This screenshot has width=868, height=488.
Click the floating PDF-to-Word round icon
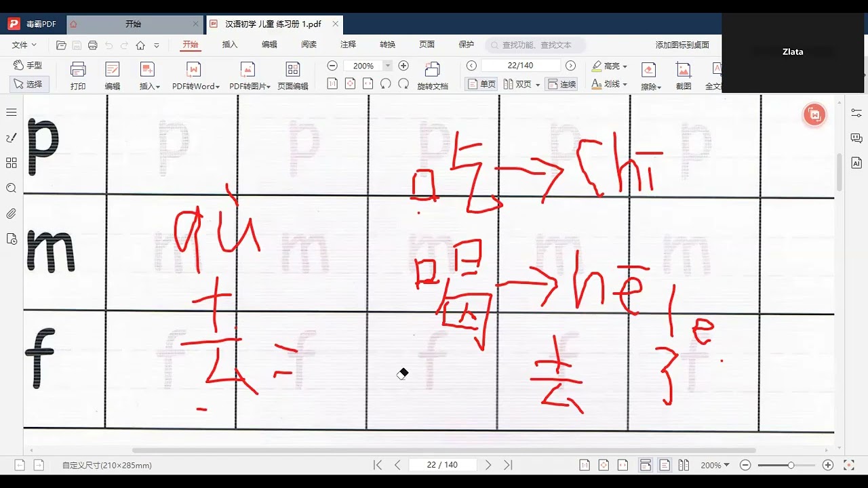point(814,115)
